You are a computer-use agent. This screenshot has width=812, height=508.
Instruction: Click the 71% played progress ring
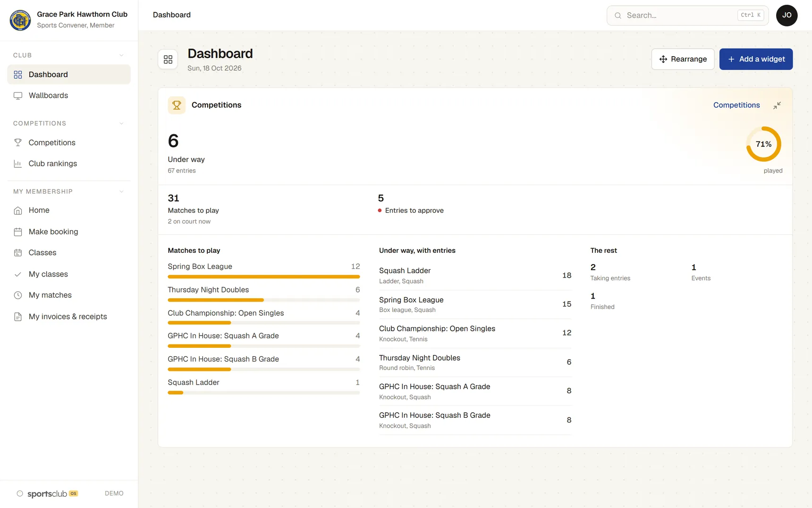[x=763, y=144]
